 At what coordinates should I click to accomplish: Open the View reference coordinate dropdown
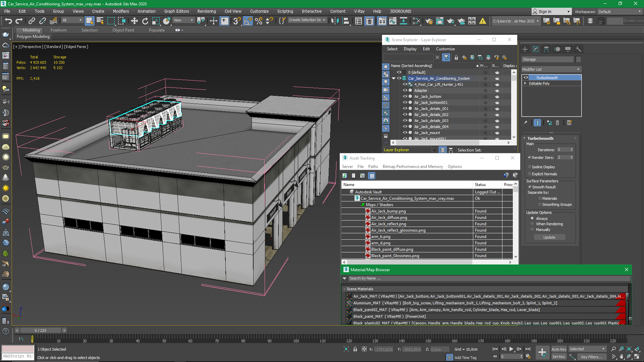pyautogui.click(x=183, y=20)
